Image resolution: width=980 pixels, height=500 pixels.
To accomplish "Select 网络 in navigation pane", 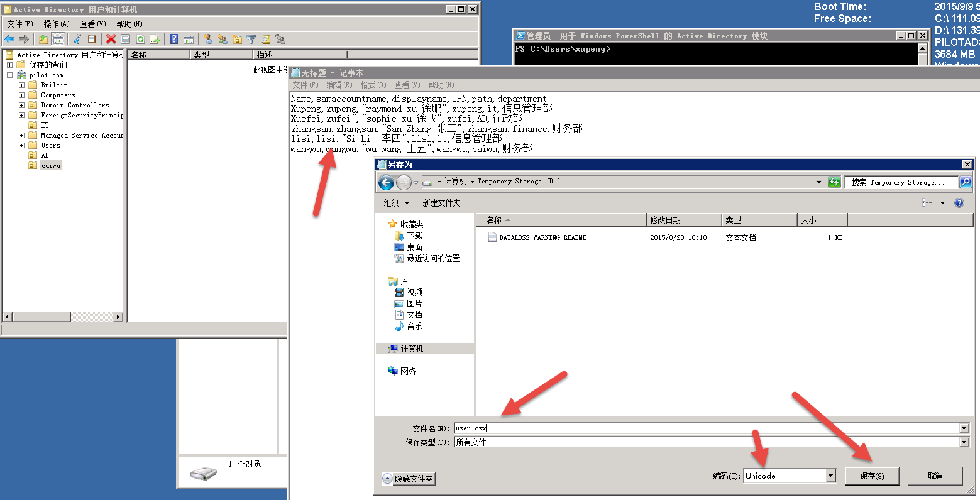I will 408,371.
